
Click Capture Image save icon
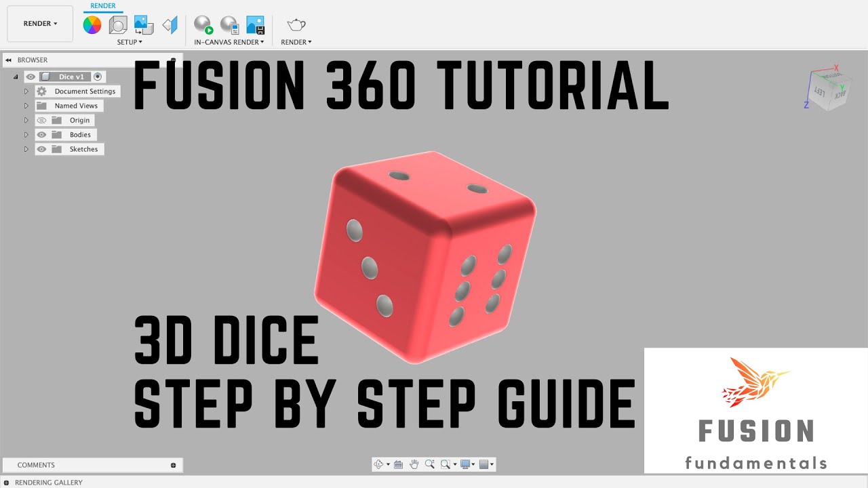click(255, 25)
